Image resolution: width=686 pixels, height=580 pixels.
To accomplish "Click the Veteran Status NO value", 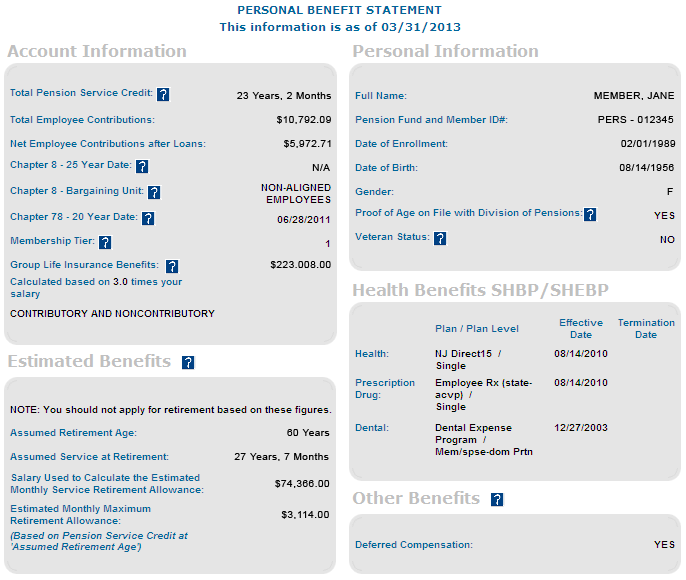I will pyautogui.click(x=668, y=240).
